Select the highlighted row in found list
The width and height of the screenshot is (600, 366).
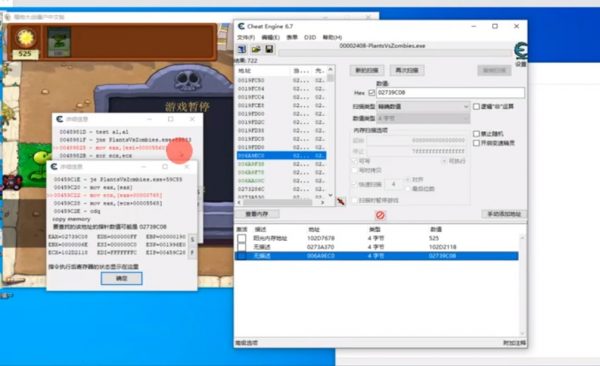[x=282, y=155]
